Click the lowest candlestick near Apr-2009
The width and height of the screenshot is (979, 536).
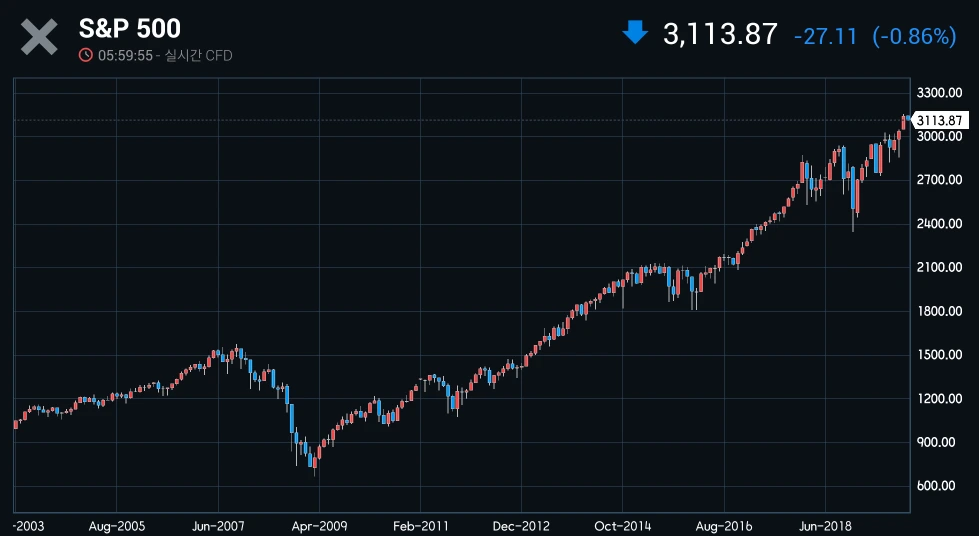point(315,463)
